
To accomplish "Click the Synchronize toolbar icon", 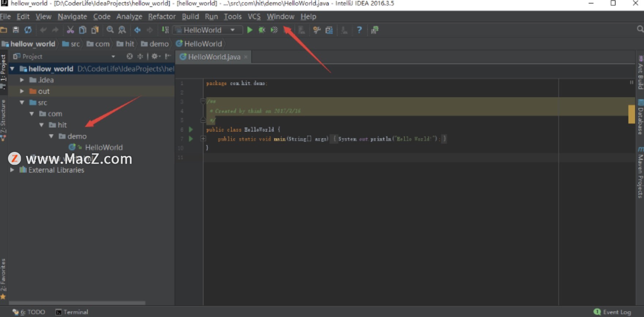I will [28, 30].
